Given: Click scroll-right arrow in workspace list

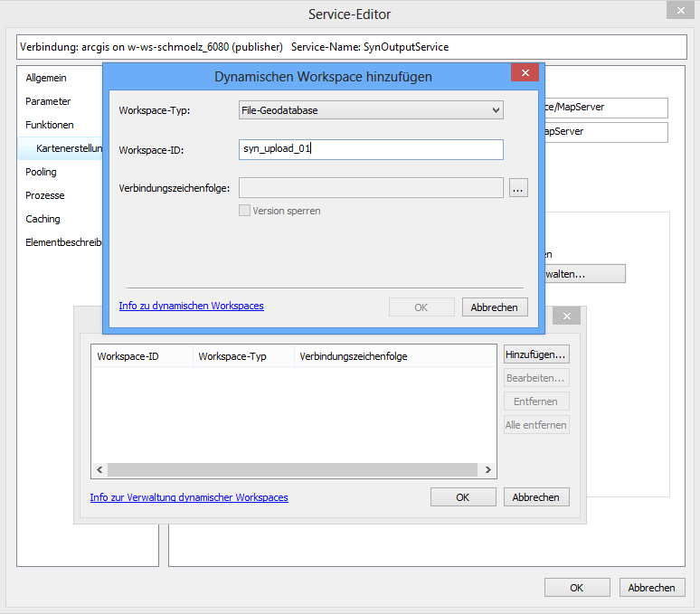Looking at the screenshot, I should 488,470.
